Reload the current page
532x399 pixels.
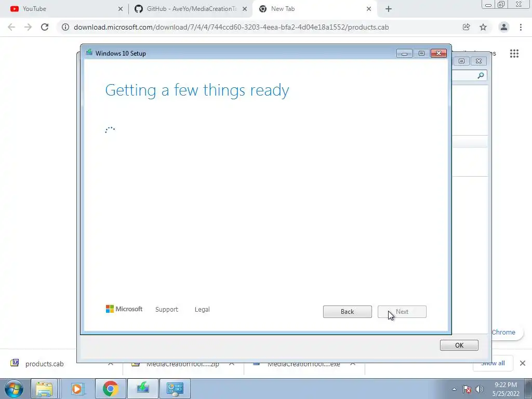click(x=45, y=27)
